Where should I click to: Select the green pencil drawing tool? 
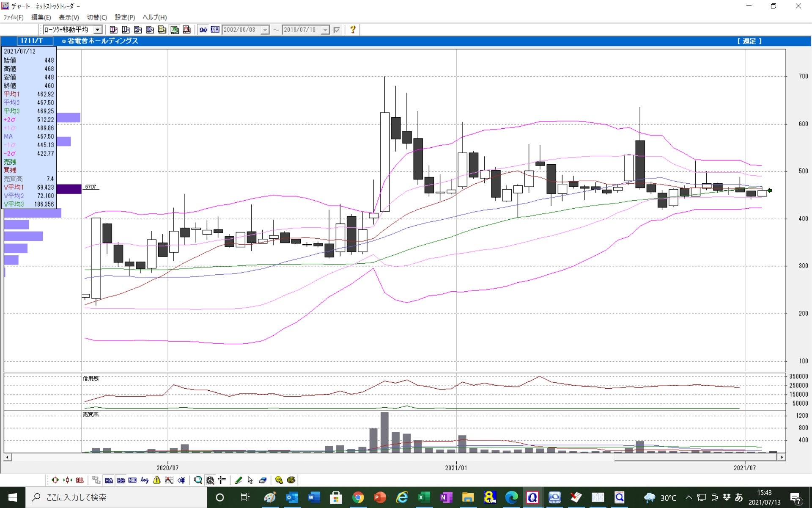tap(238, 480)
